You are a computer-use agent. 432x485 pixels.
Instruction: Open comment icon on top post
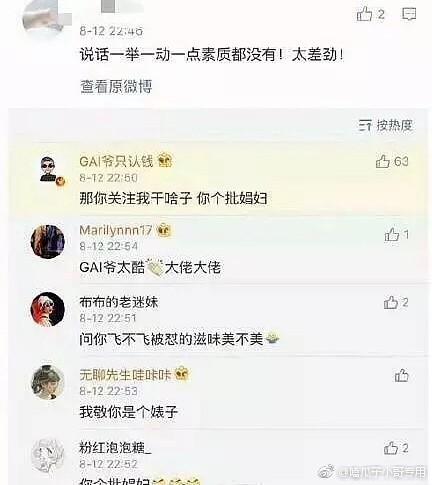409,14
